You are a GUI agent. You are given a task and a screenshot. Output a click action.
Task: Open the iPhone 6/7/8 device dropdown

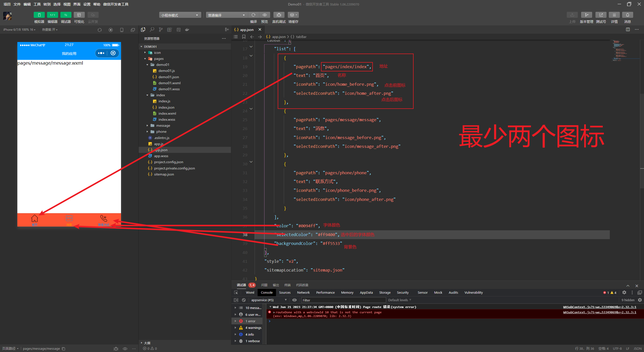click(x=19, y=30)
